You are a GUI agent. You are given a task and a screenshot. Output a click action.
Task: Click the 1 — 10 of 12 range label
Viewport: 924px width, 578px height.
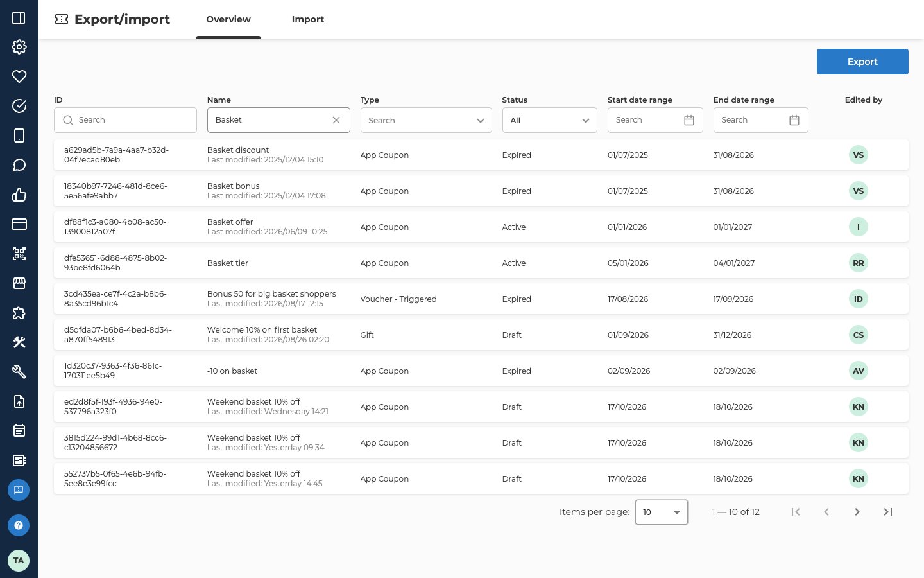coord(735,512)
